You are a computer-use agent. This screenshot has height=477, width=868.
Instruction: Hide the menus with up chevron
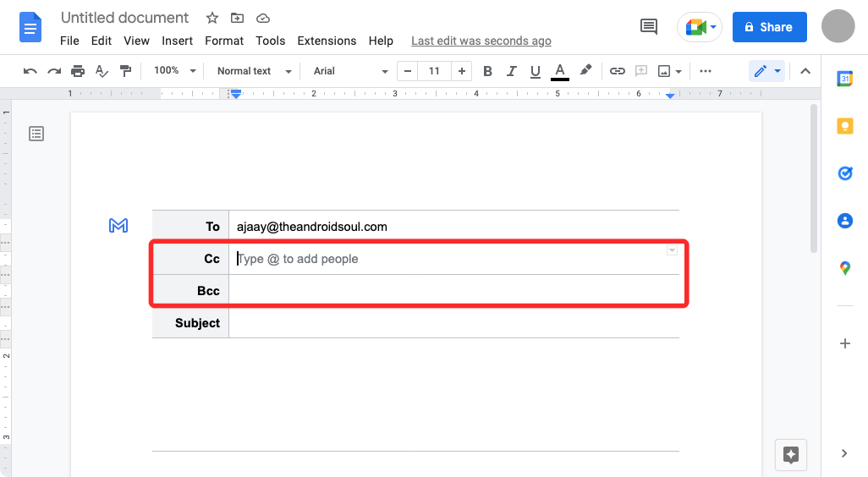click(x=805, y=71)
